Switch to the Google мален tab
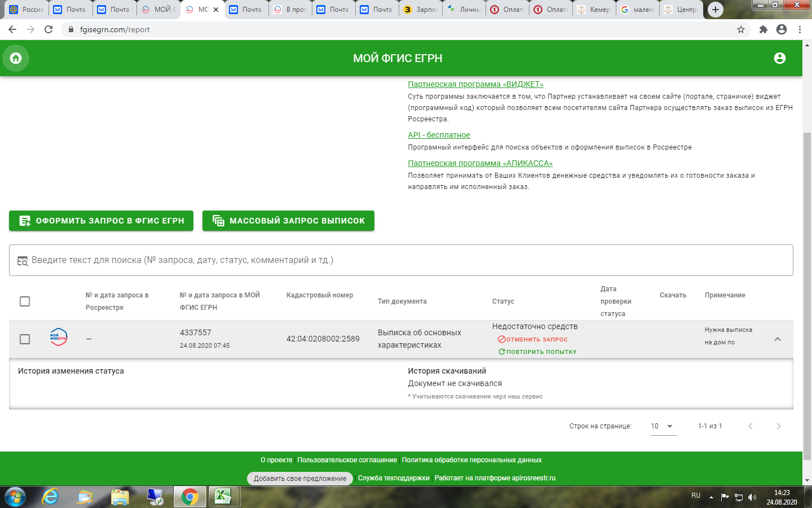The width and height of the screenshot is (812, 508). (637, 10)
